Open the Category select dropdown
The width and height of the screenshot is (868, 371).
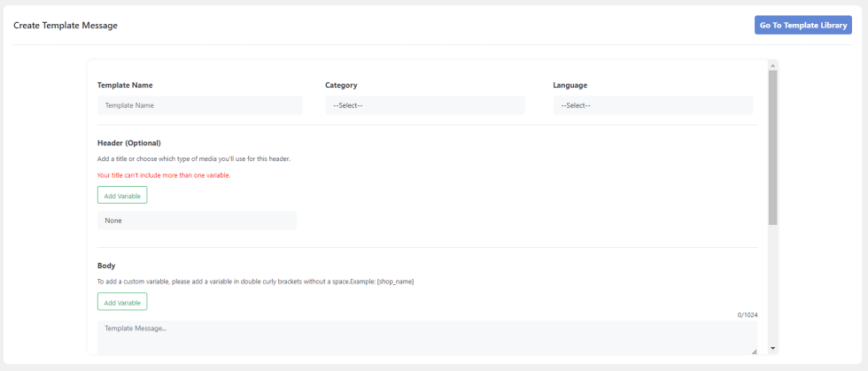point(424,105)
